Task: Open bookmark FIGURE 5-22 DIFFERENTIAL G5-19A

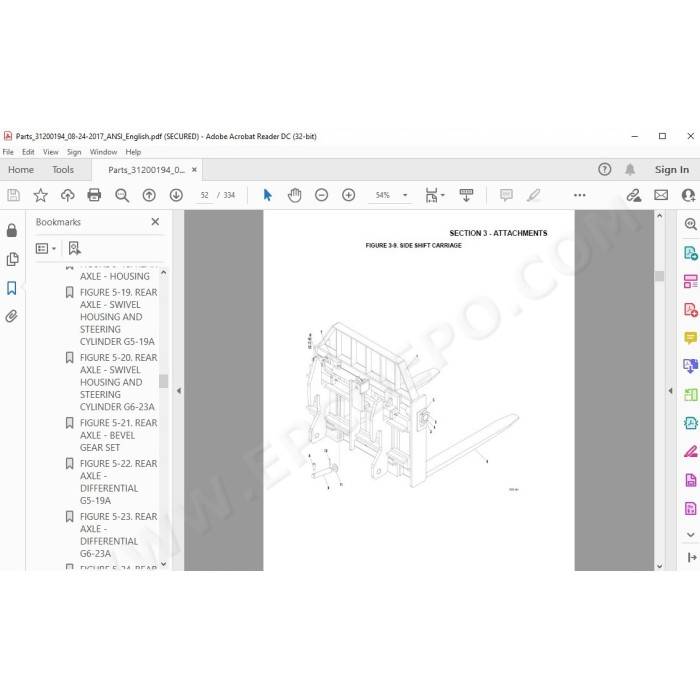Action: (118, 482)
